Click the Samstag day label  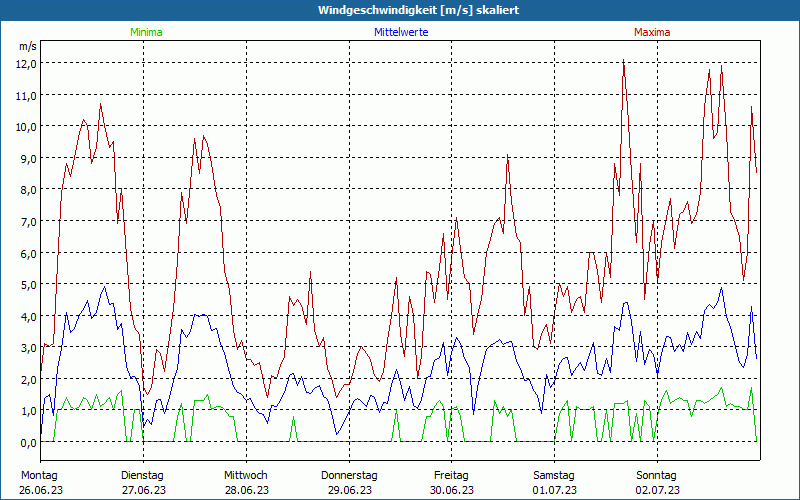[x=554, y=475]
